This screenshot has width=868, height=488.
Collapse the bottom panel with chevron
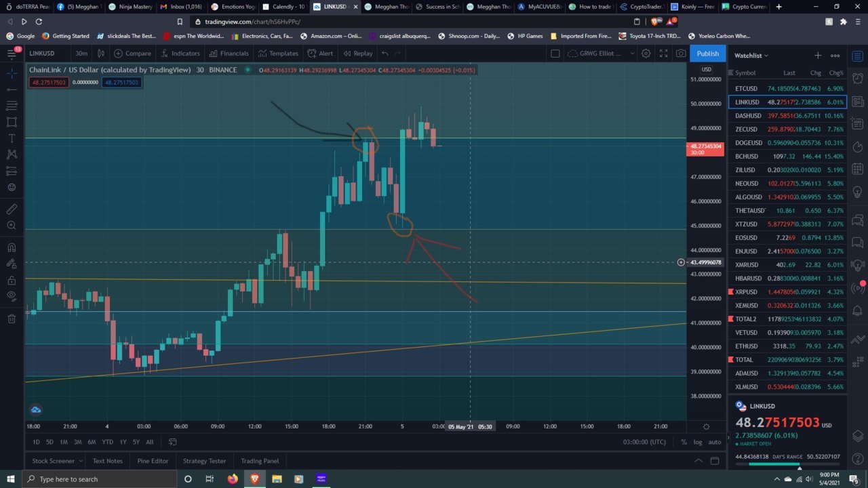click(x=698, y=461)
